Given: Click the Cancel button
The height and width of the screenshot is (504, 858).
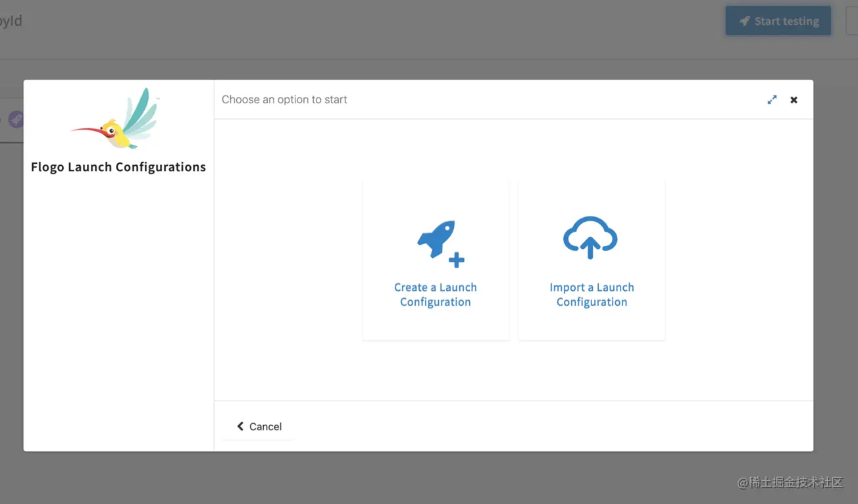Looking at the screenshot, I should click(259, 426).
